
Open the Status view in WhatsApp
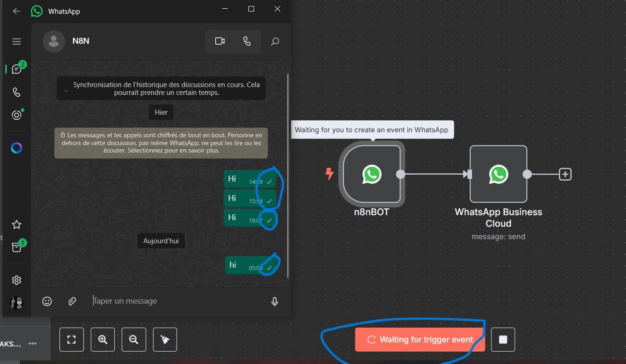16,115
